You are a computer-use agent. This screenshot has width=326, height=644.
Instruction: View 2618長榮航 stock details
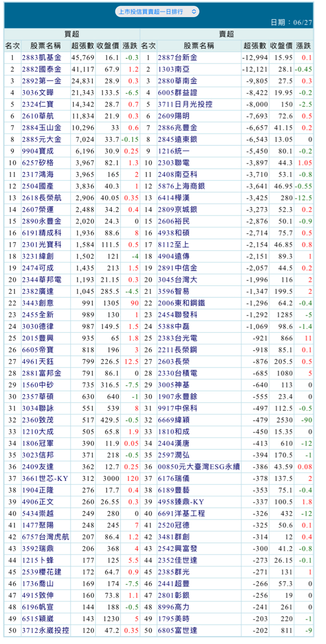pyautogui.click(x=42, y=198)
